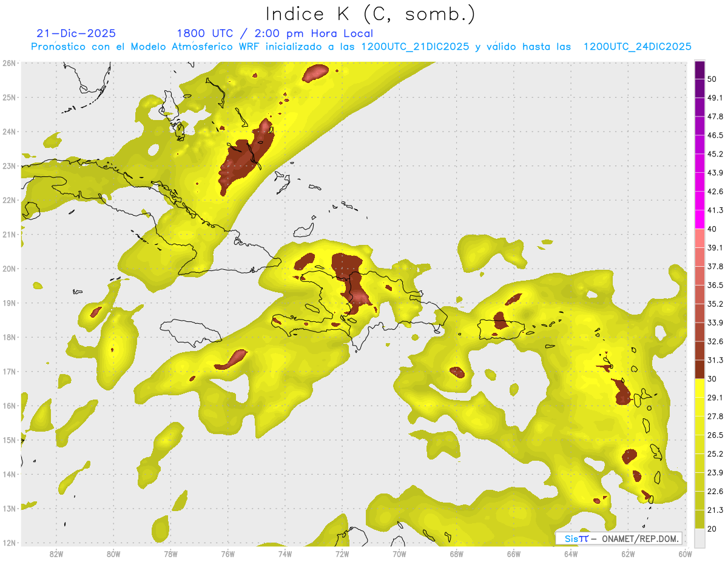Click the colorbar value '47.8'
The height and width of the screenshot is (562, 728).
pyautogui.click(x=715, y=116)
